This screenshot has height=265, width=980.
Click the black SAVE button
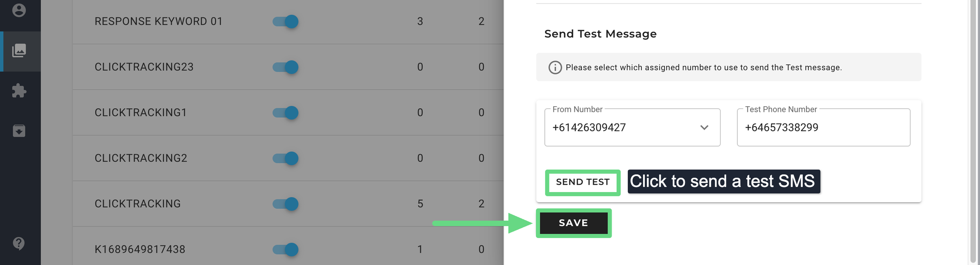click(574, 223)
